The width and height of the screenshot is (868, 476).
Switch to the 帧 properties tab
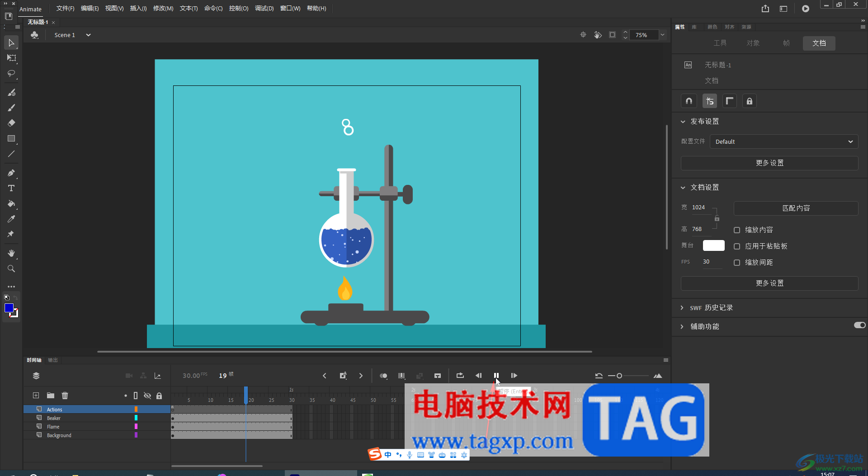pos(786,43)
